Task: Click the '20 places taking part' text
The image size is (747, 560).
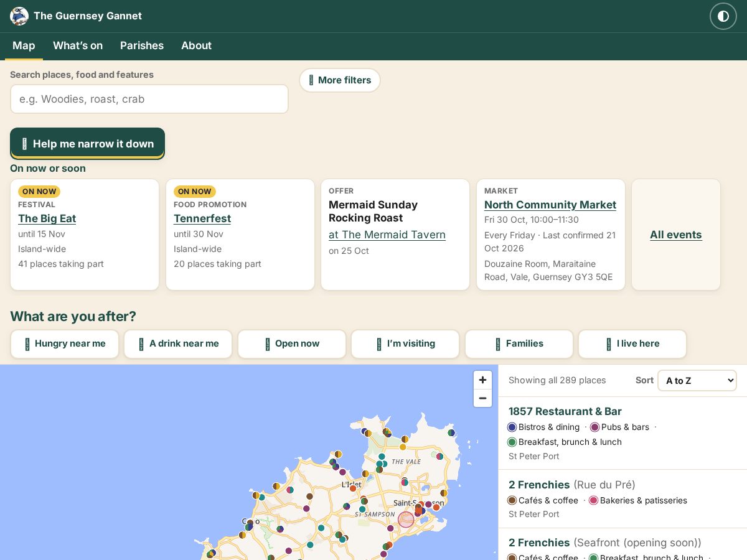Action: [x=217, y=264]
